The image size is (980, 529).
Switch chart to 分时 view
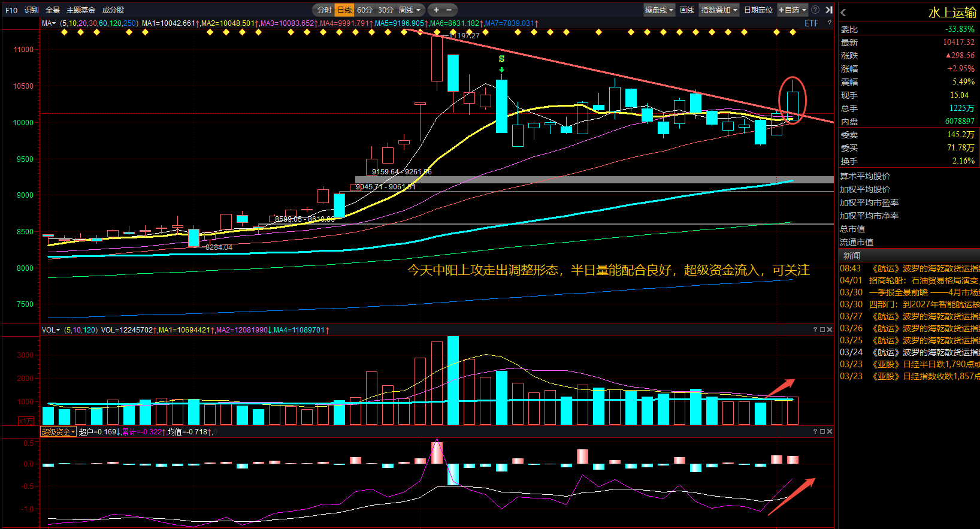coord(324,10)
